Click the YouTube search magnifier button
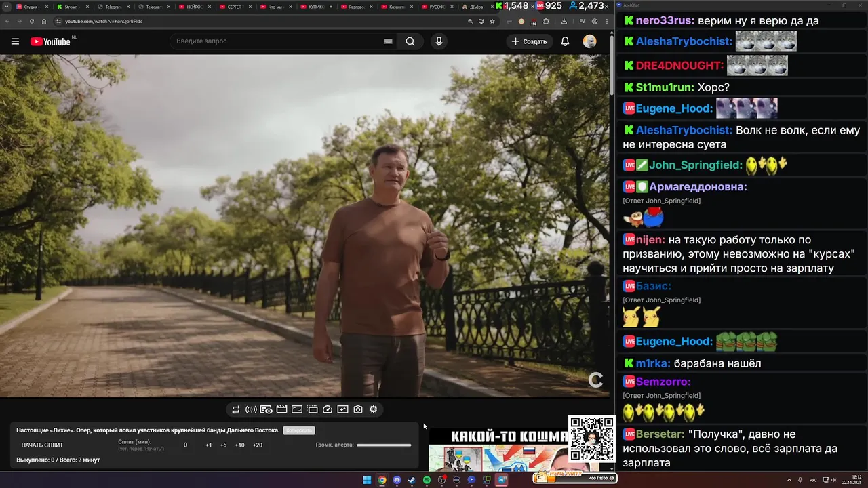 (x=410, y=41)
